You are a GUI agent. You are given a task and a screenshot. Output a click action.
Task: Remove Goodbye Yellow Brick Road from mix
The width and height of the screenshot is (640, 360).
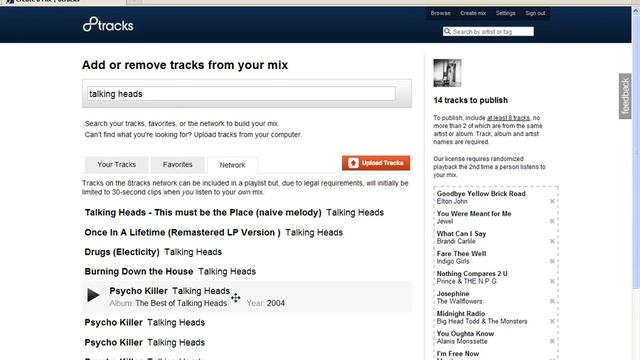(x=552, y=201)
